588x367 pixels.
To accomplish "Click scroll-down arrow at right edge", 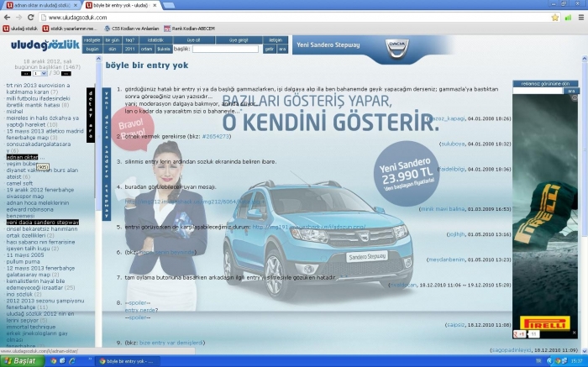I will click(x=585, y=350).
